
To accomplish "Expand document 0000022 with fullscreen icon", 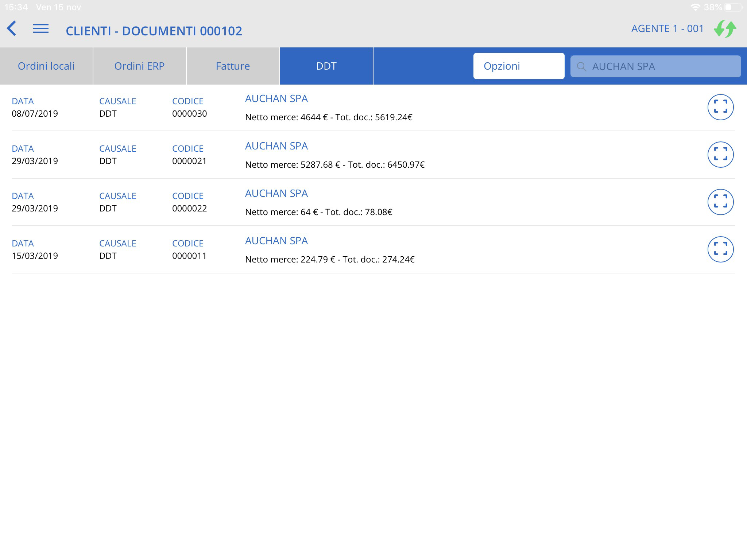I will point(720,202).
